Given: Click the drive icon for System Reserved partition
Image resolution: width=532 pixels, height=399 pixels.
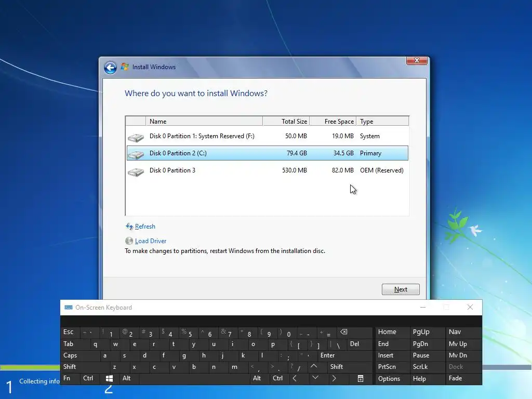Looking at the screenshot, I should coord(136,137).
